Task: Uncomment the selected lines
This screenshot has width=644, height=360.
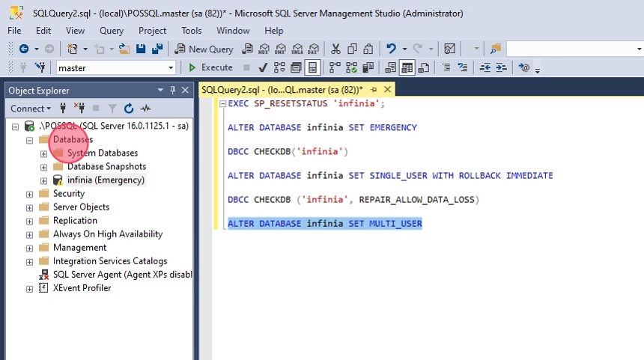Action: (x=463, y=67)
